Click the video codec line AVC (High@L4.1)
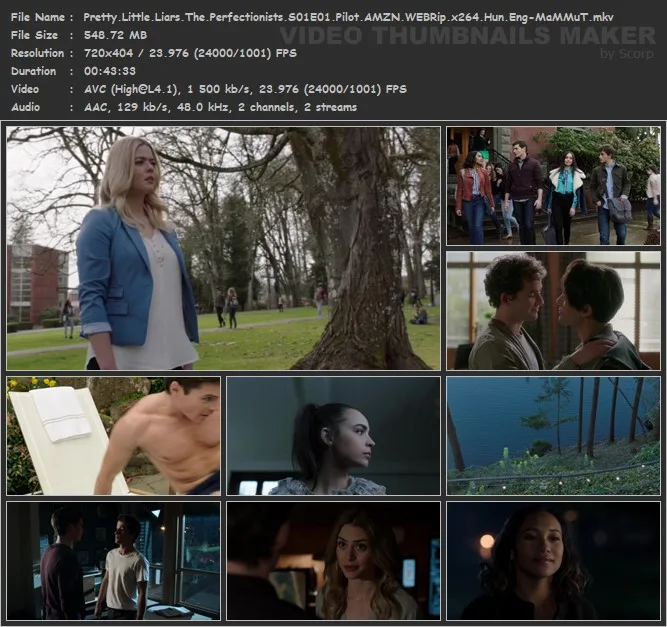Image resolution: width=667 pixels, height=627 pixels. click(245, 89)
